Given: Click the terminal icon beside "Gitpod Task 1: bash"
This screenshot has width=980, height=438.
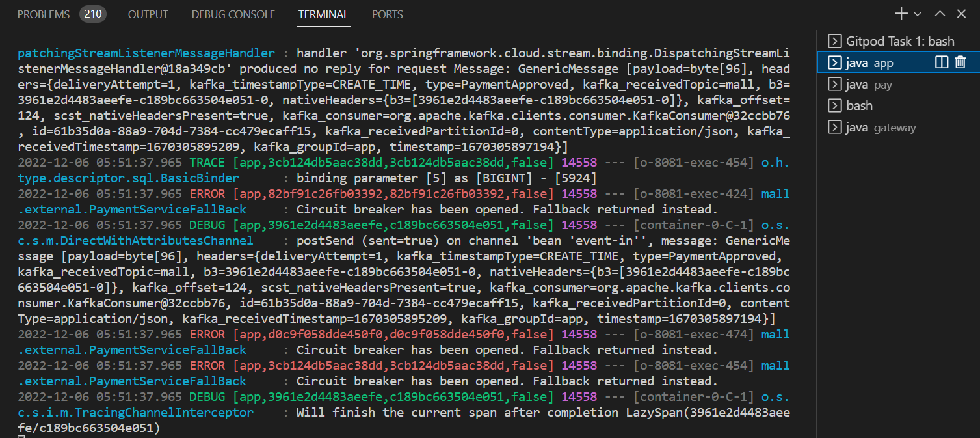Looking at the screenshot, I should (x=835, y=40).
